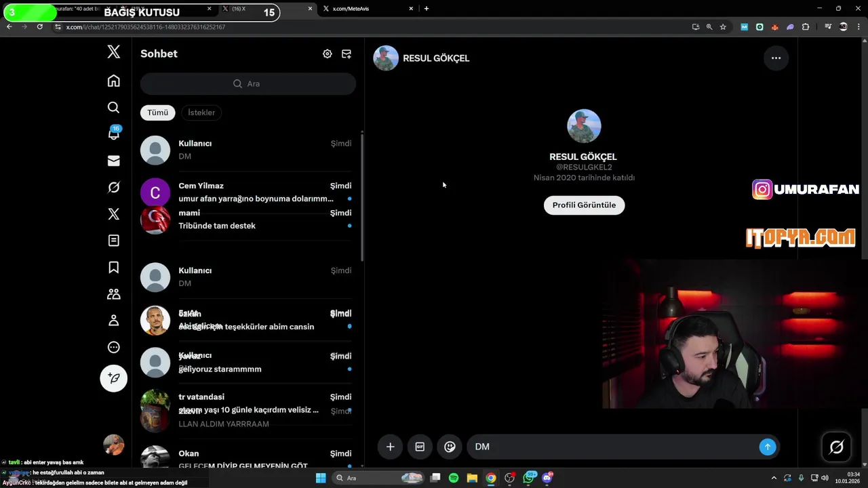Reload the page in Chrome
The height and width of the screenshot is (488, 868).
coord(40,26)
